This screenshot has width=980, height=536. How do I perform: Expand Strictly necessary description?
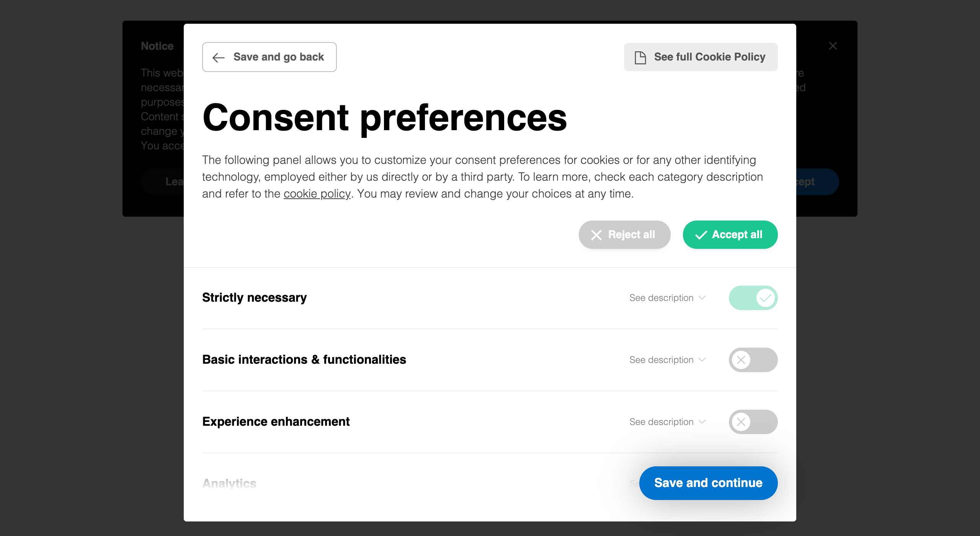tap(667, 298)
